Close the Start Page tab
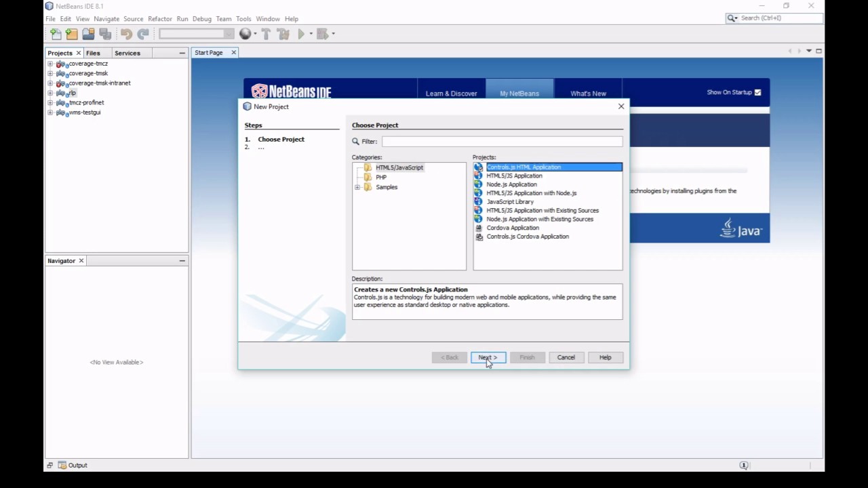 (234, 53)
